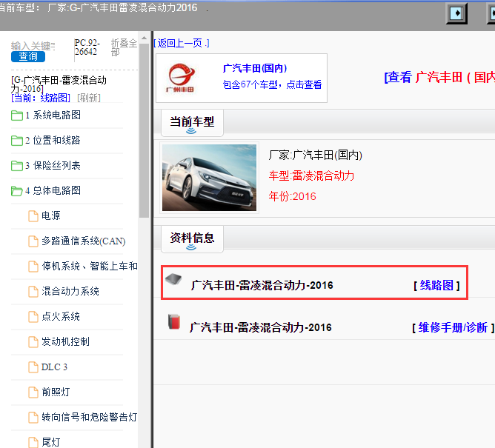This screenshot has width=495, height=448.
Task: Click the cut-off top-right toolbar button
Action: 491,13
